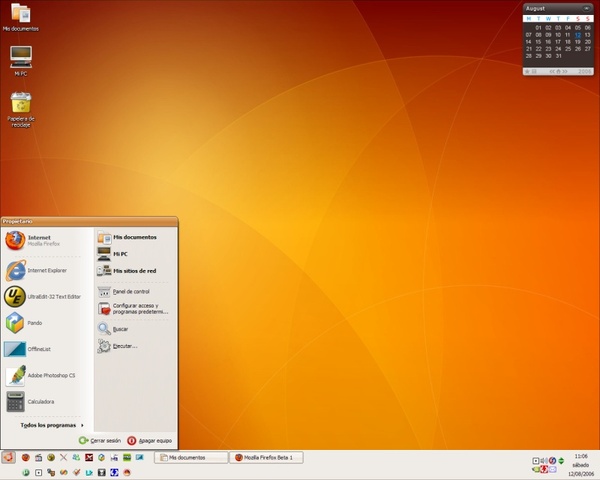Select date 12 in calendar widget
Screen dimensions: 600x480
pos(578,35)
